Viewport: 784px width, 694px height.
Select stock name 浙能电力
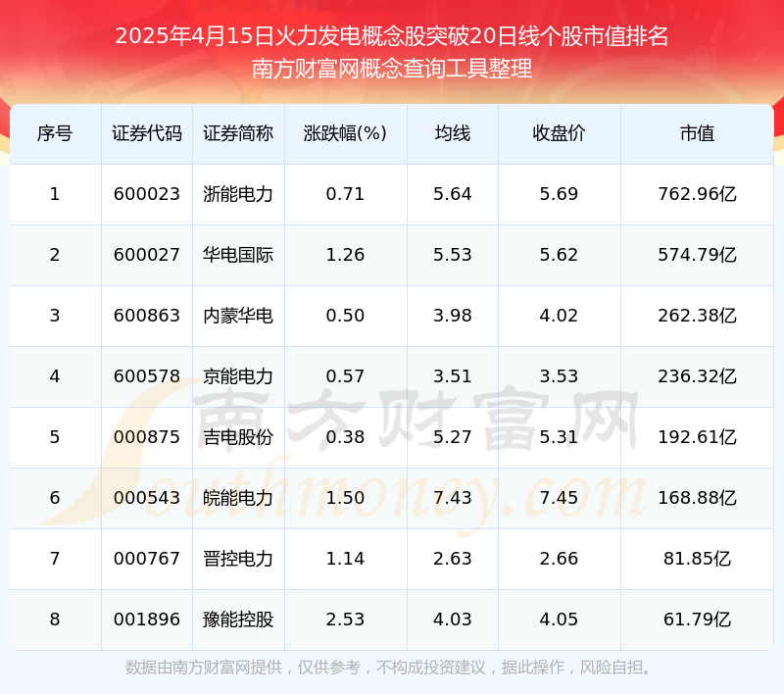click(238, 194)
